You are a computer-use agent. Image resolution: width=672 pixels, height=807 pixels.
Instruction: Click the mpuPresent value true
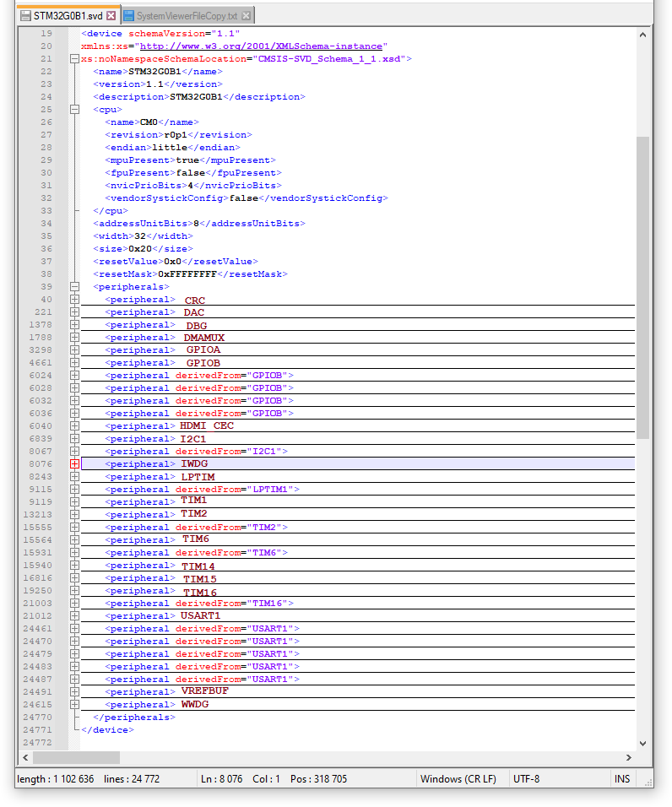pyautogui.click(x=187, y=160)
